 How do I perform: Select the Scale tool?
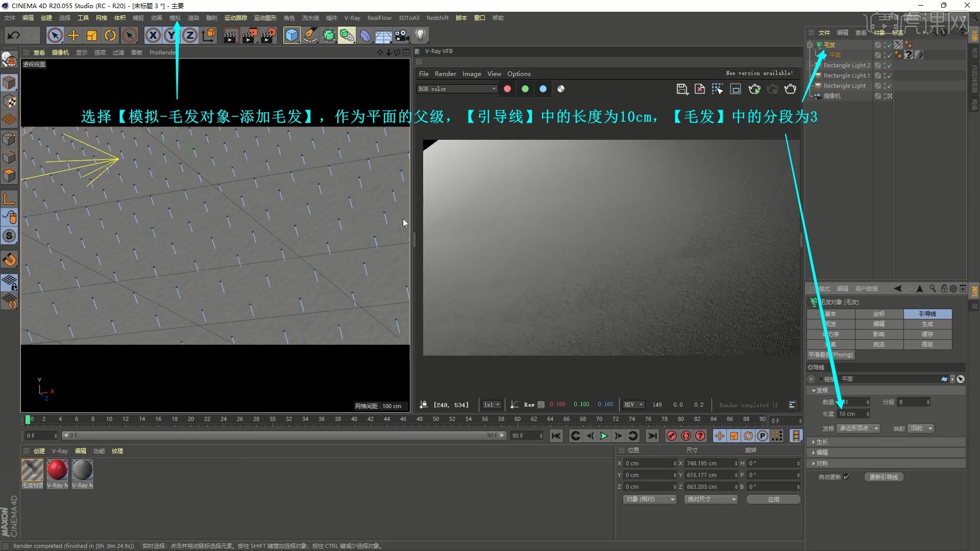click(x=91, y=35)
